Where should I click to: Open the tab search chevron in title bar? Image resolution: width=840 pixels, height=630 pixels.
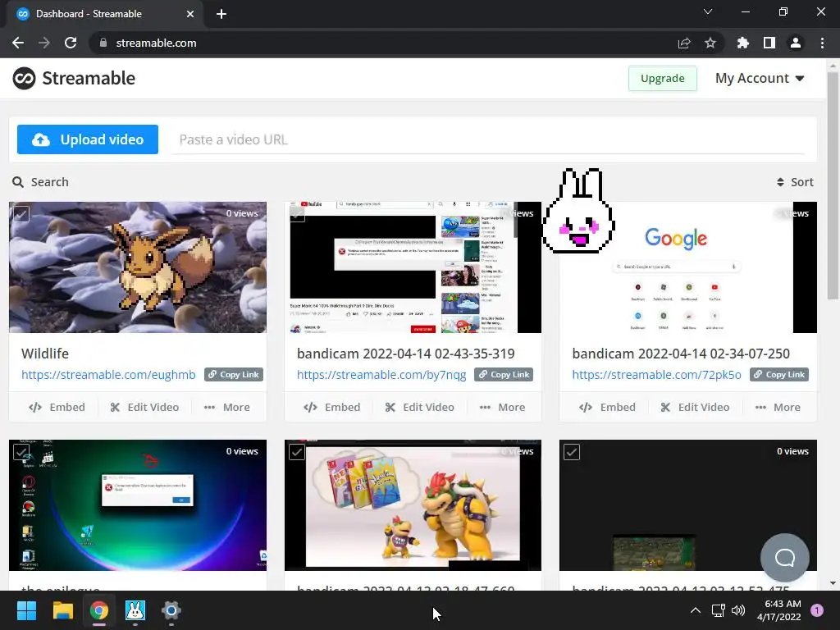[708, 11]
